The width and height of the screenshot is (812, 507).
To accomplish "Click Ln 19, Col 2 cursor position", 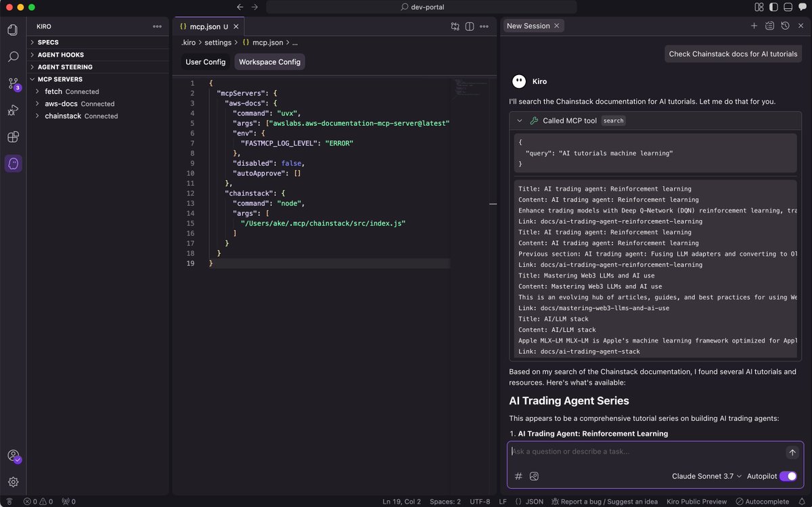I will [402, 502].
